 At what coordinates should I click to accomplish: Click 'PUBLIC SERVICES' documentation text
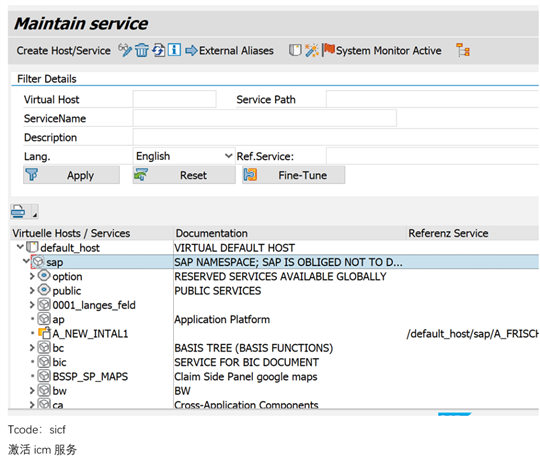218,291
